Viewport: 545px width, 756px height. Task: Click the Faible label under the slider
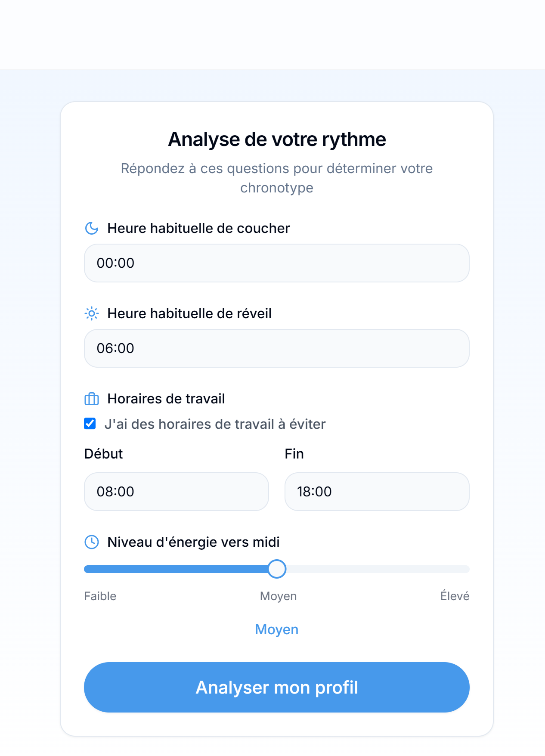100,596
